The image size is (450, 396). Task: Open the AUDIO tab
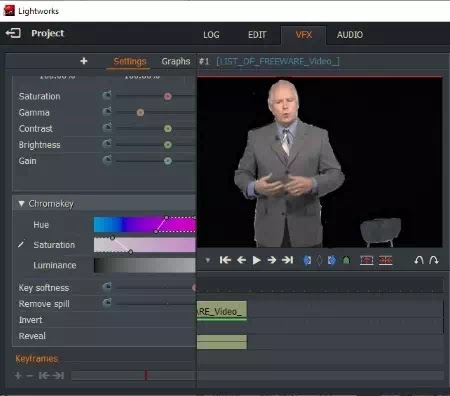point(350,35)
